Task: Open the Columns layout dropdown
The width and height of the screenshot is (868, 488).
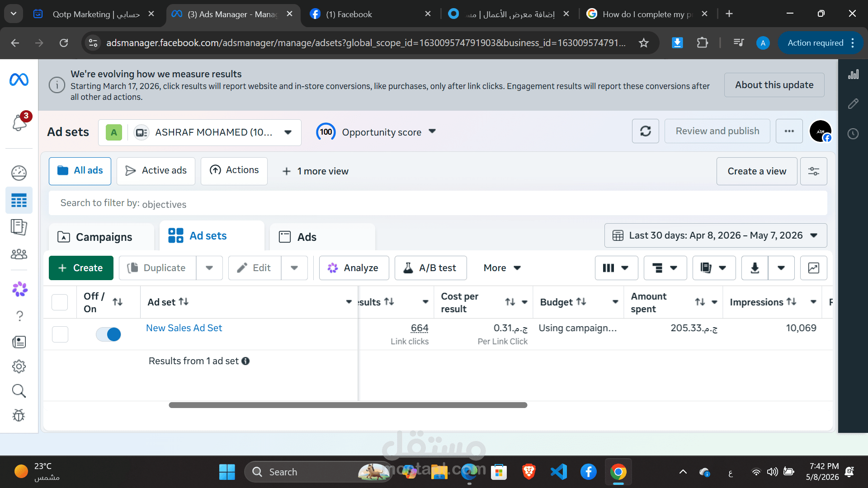Action: [x=616, y=268]
